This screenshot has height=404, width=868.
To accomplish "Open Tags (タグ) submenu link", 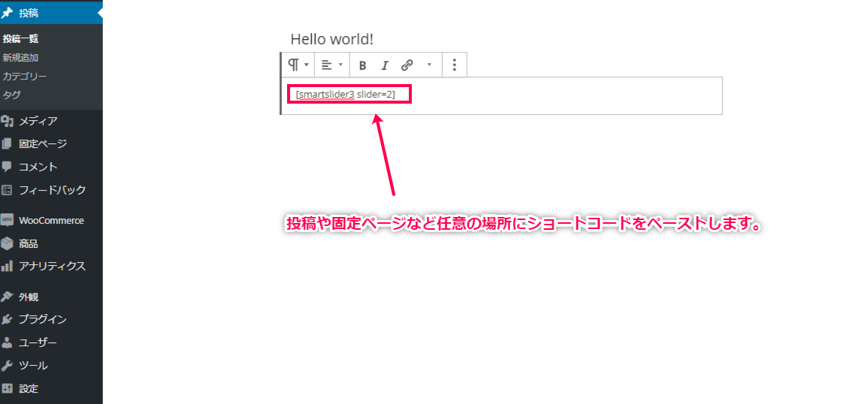I will click(x=11, y=95).
